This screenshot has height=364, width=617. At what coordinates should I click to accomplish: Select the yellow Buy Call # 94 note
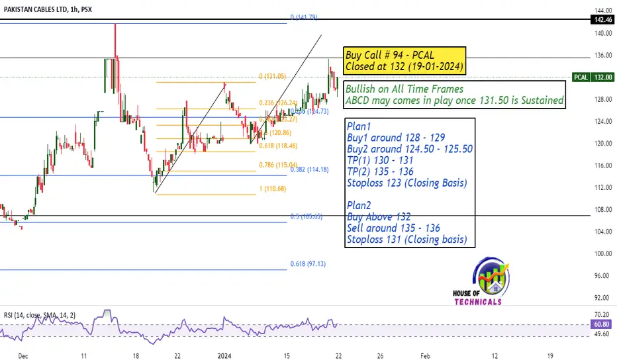coord(404,61)
